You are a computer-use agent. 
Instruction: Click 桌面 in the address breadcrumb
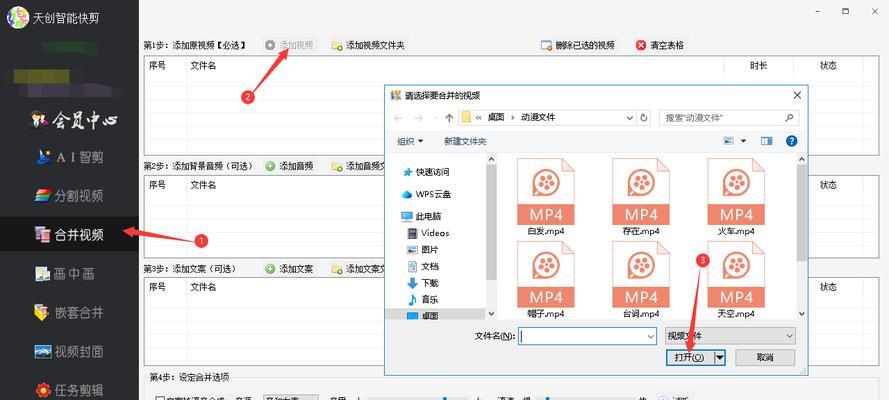pyautogui.click(x=496, y=117)
